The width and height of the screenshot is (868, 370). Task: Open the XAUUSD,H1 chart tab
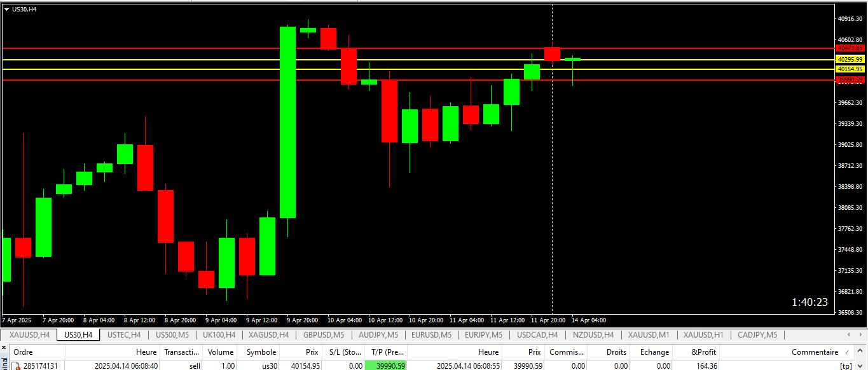703,334
